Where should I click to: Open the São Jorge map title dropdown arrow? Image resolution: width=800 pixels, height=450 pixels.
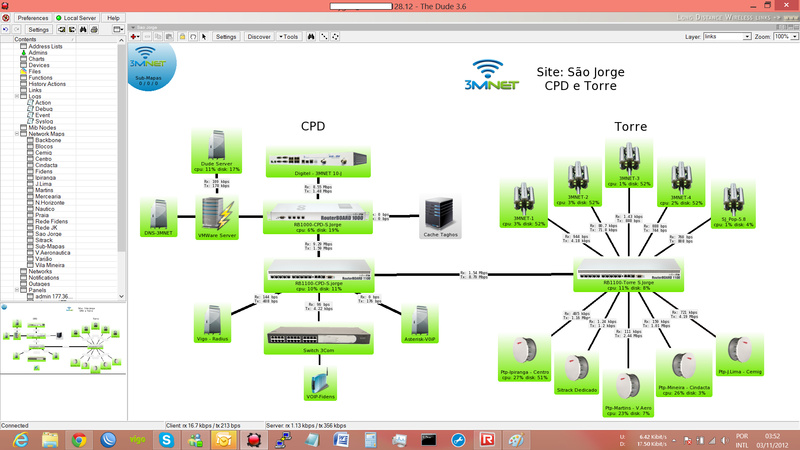tap(133, 28)
